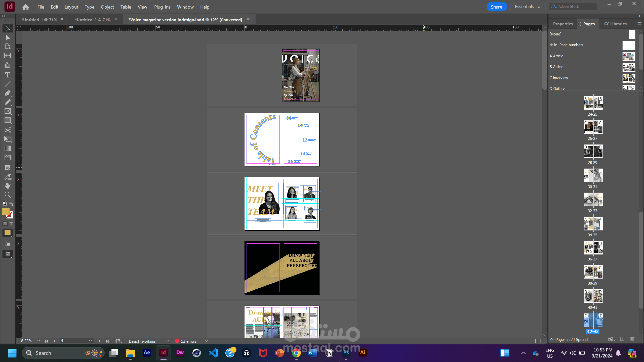Select the Pen tool

[x=8, y=93]
